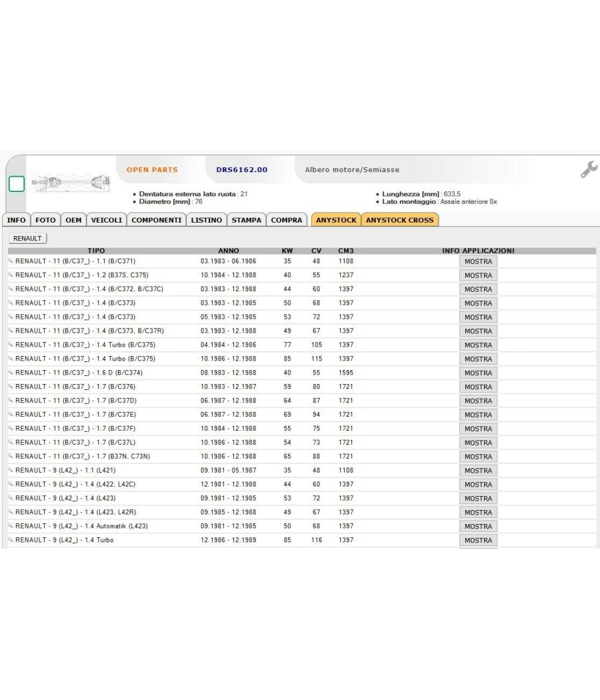Click MOSTRA for Renault 11 Turbo 10.1986 row

pos(478,359)
